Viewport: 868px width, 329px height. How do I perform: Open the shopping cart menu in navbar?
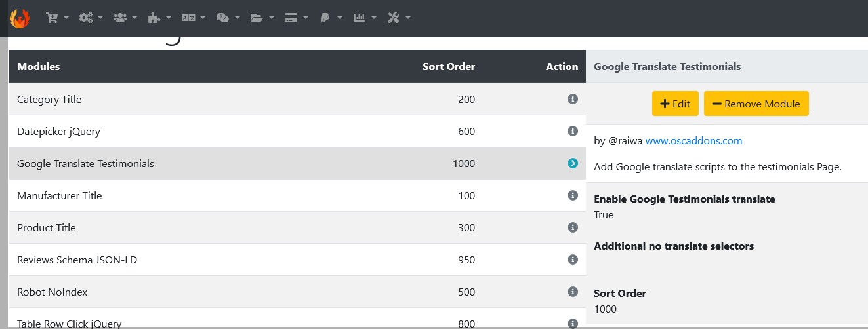tap(57, 18)
